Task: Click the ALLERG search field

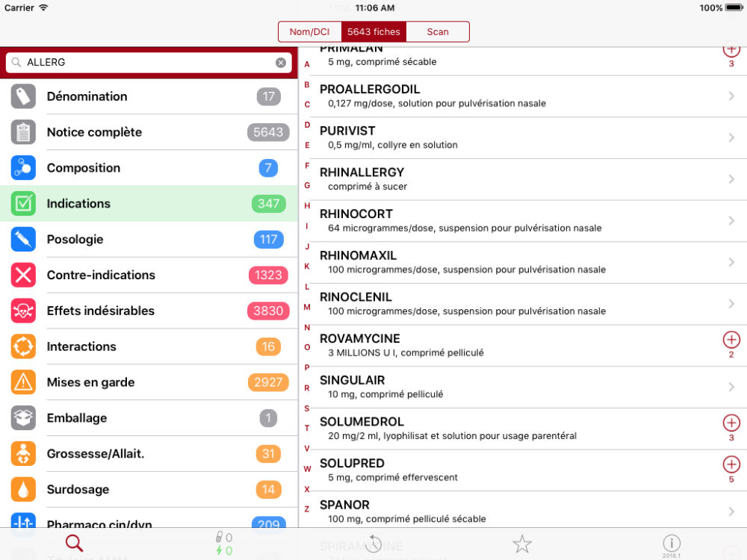Action: (149, 63)
